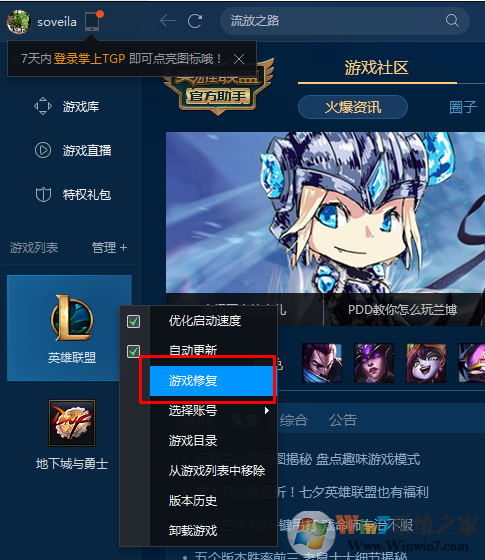Go back using the left arrow
This screenshot has width=485, height=560.
168,21
